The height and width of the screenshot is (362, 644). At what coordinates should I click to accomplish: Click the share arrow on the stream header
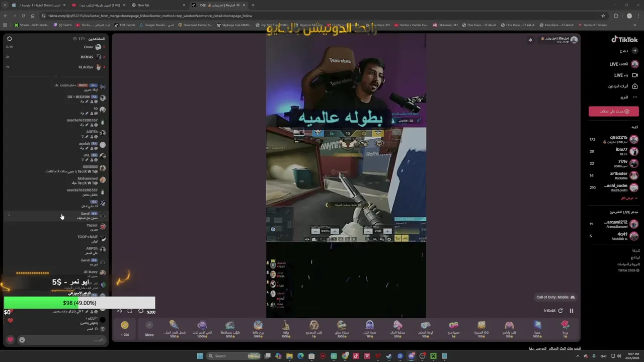click(x=530, y=40)
